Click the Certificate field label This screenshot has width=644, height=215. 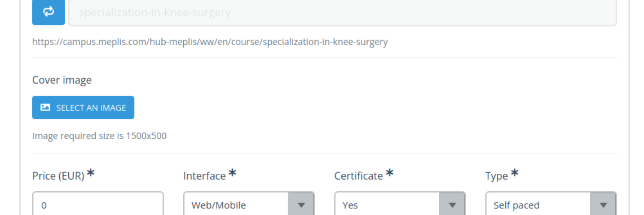click(x=358, y=176)
